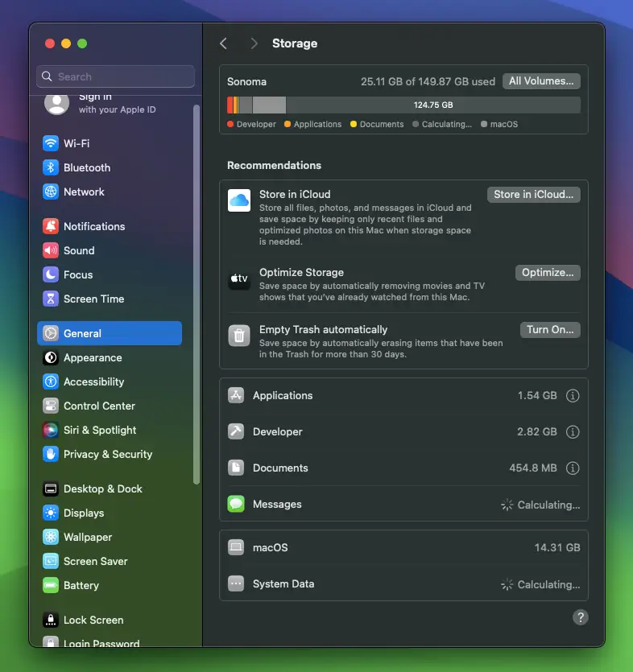Click the Bluetooth icon in sidebar
The image size is (633, 672).
[51, 167]
